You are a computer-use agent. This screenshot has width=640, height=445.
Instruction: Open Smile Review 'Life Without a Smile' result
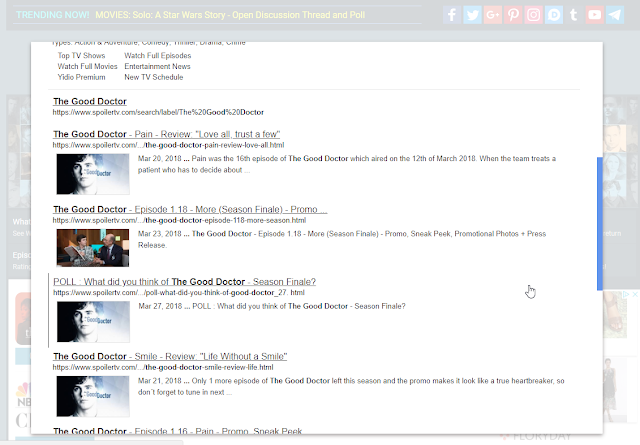[170, 356]
